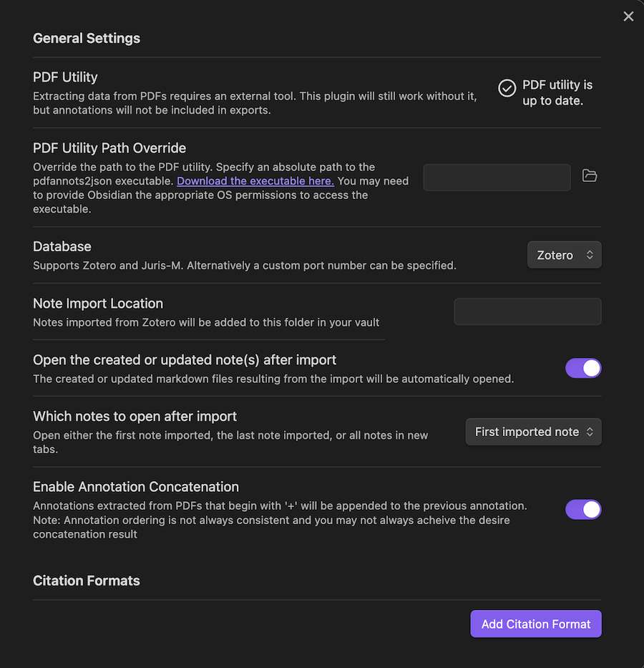Follow the 'Download the executable here' link
The height and width of the screenshot is (668, 644).
pos(255,181)
